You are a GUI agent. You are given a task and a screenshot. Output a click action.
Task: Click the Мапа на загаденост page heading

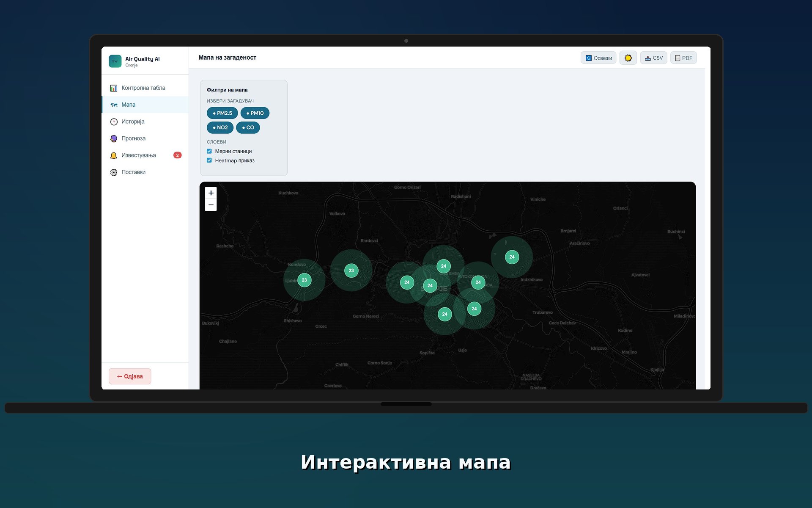[x=228, y=58]
